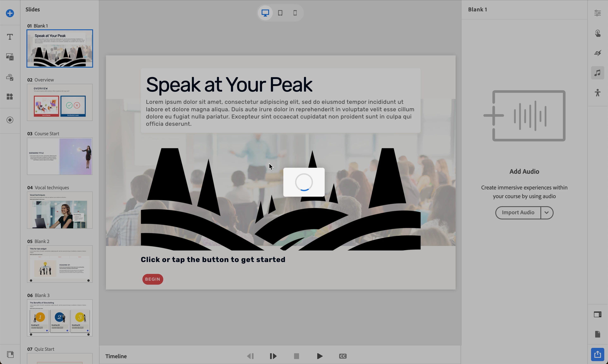Click the blue Share publish button
The width and height of the screenshot is (608, 364).
pos(597,354)
